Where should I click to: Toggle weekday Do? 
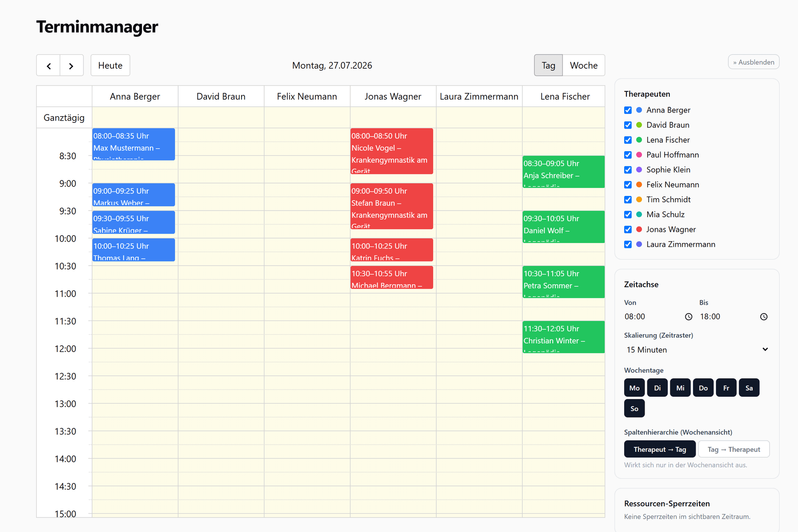coord(704,388)
